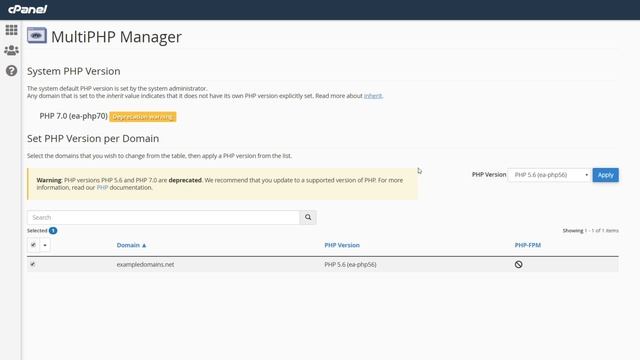Focus the domain Search field
Screen dimensions: 640x360
click(x=163, y=217)
